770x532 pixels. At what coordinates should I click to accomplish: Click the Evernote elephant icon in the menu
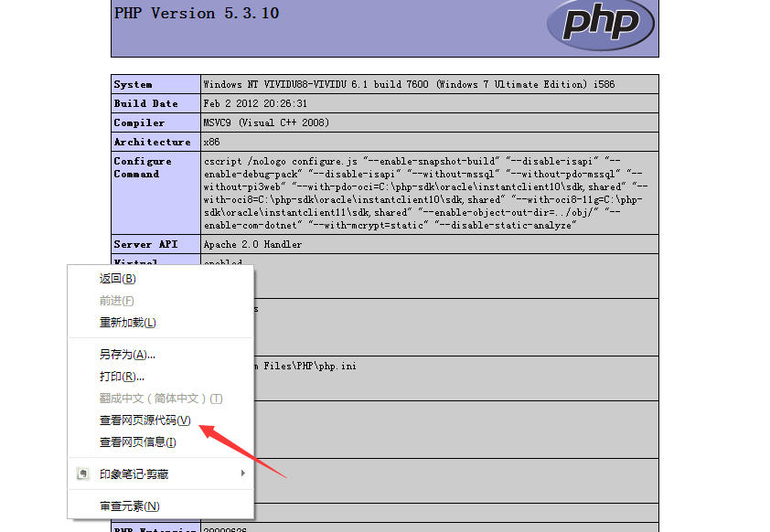[82, 473]
